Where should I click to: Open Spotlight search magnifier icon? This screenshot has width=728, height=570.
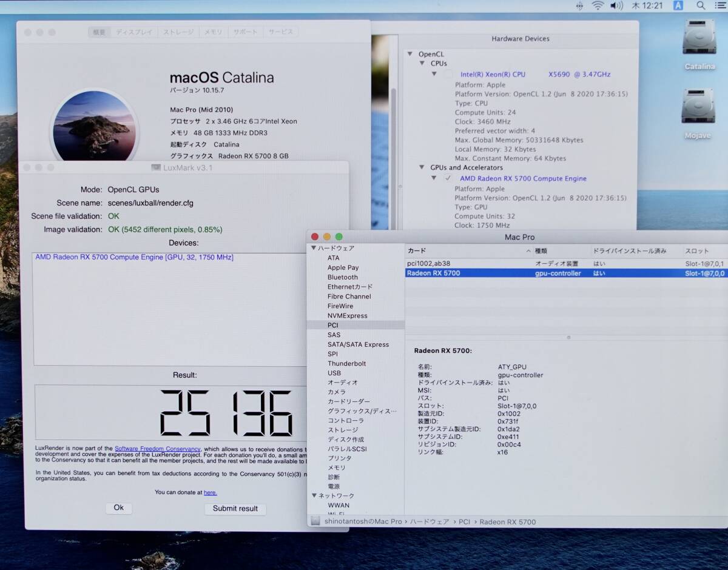[701, 6]
